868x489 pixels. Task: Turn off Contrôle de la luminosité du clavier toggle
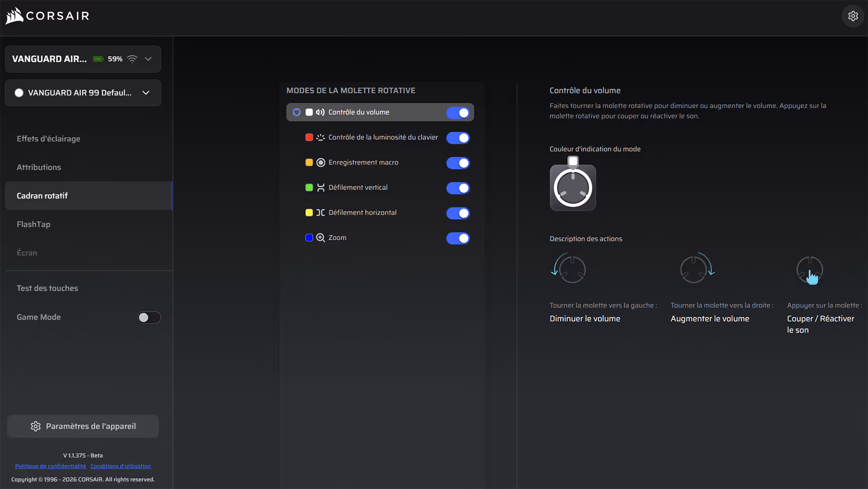(x=458, y=138)
